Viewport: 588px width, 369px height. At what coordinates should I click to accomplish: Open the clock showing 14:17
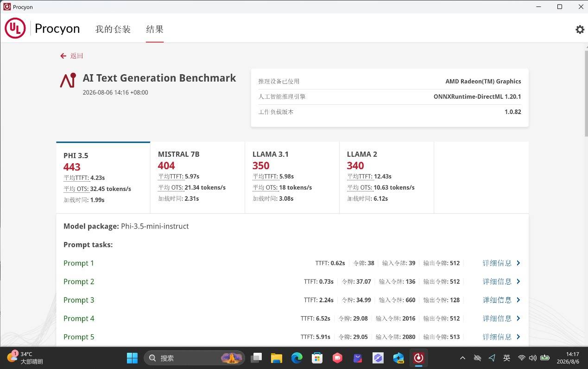click(568, 358)
